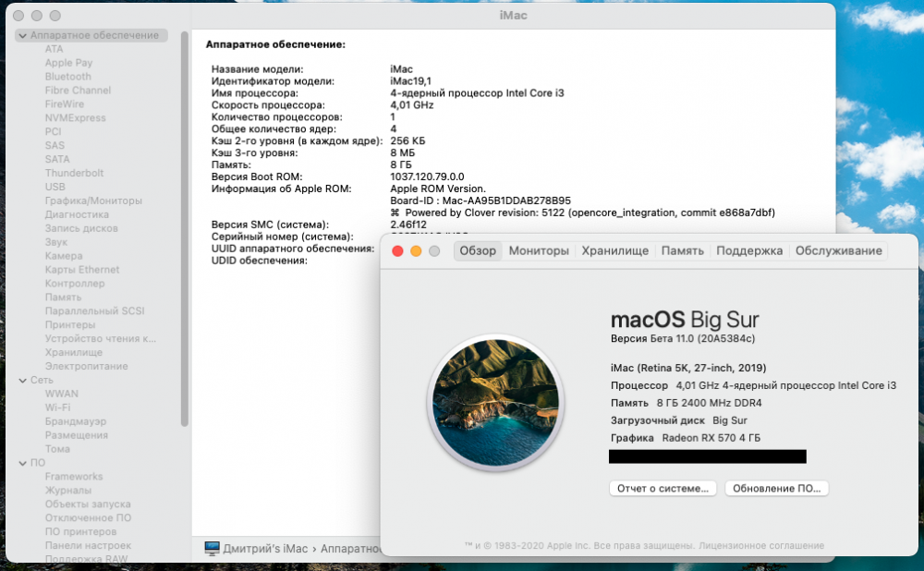
Task: Select Объекты запуска in the sidebar
Action: coord(88,504)
